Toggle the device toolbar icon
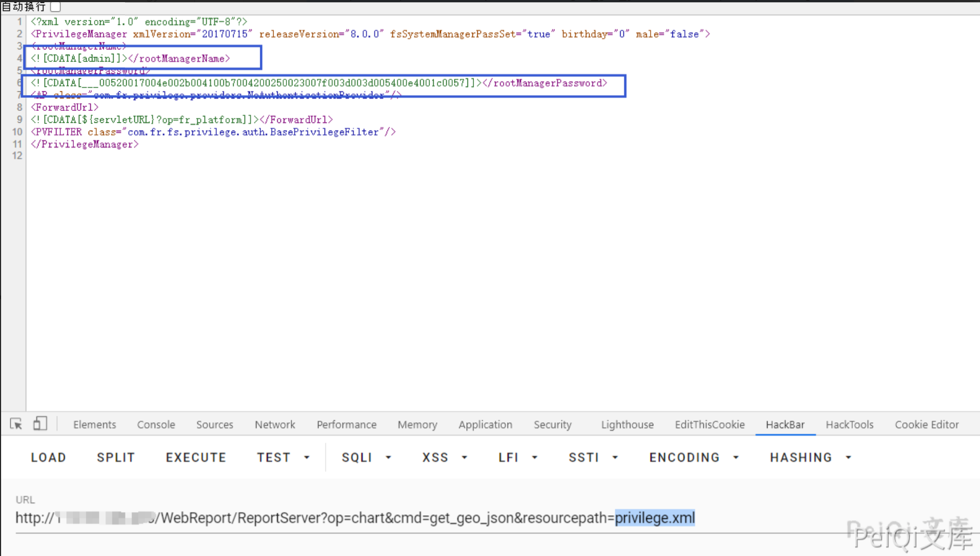Image resolution: width=980 pixels, height=556 pixels. 40,424
